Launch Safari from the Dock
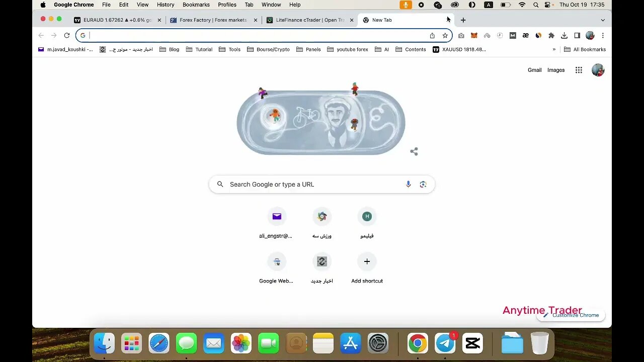 [x=159, y=343]
